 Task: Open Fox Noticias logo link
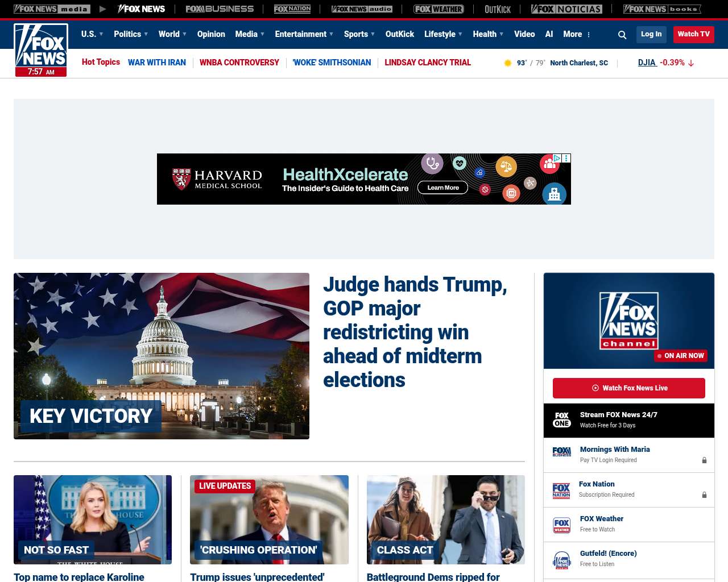point(566,9)
